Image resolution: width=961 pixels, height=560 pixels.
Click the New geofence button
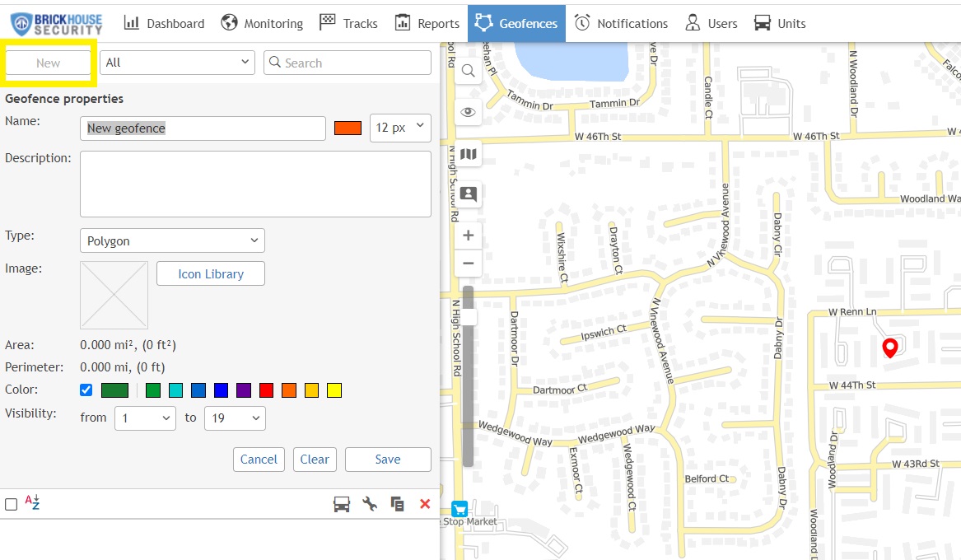(x=48, y=63)
